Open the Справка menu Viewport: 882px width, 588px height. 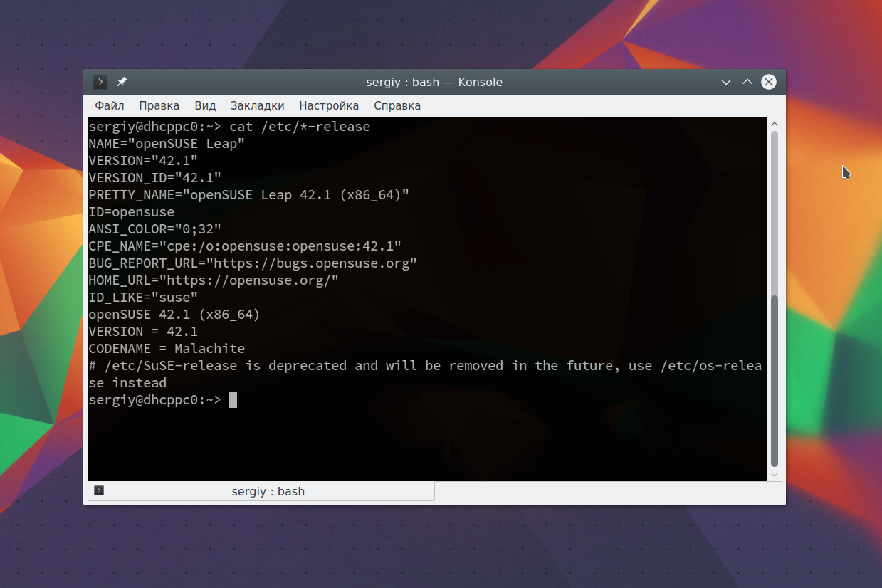[397, 105]
